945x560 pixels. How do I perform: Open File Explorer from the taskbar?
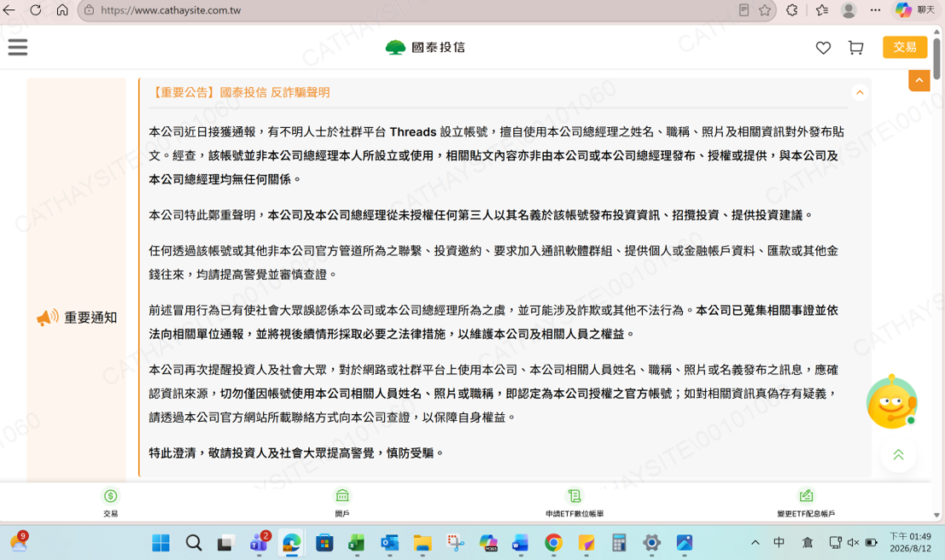click(422, 543)
